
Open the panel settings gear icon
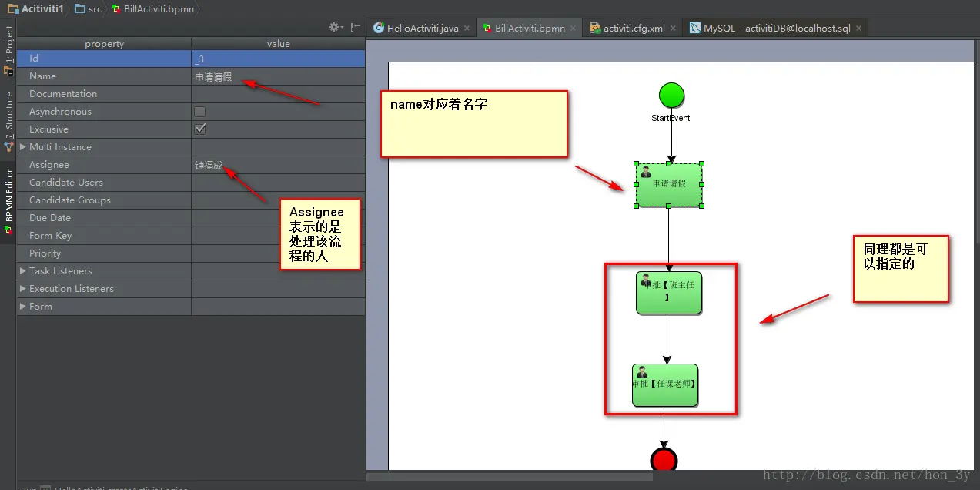pos(335,27)
